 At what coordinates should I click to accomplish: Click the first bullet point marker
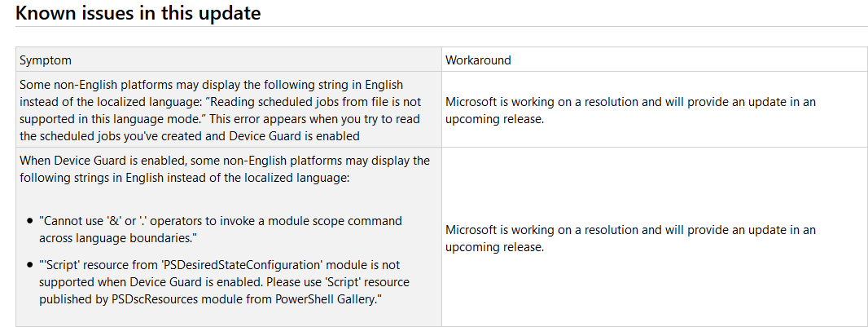click(x=30, y=221)
